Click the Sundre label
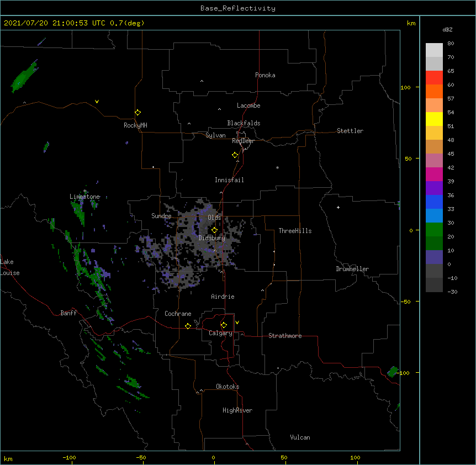The image size is (476, 465). pos(161,216)
